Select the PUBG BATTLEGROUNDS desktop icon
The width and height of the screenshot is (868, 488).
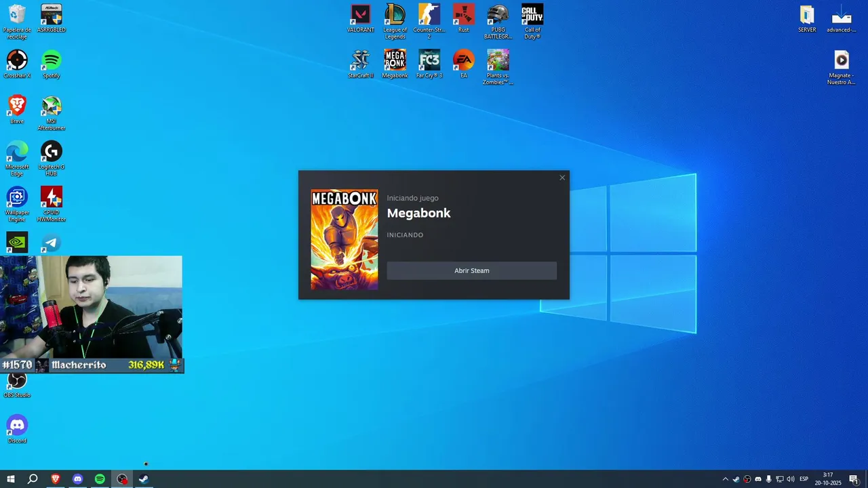(498, 22)
